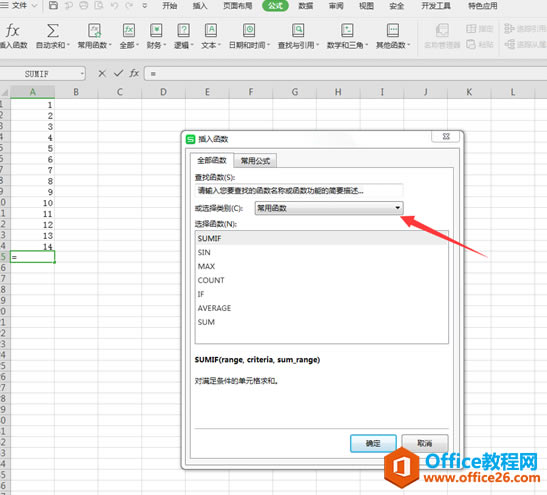This screenshot has height=495, width=547.
Task: Click the 确定 button in dialog
Action: (x=373, y=443)
